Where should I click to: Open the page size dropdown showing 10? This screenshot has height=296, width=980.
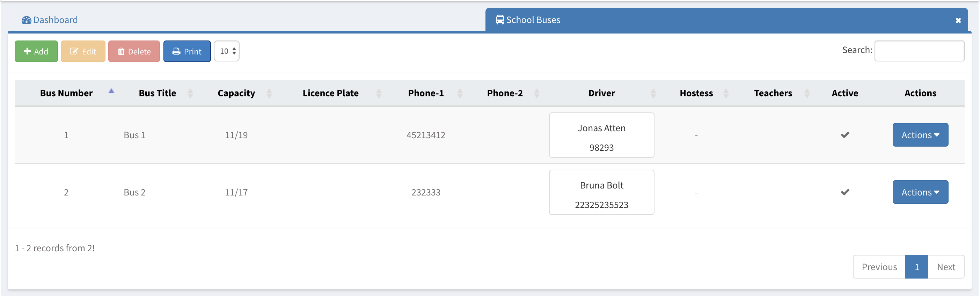point(227,51)
